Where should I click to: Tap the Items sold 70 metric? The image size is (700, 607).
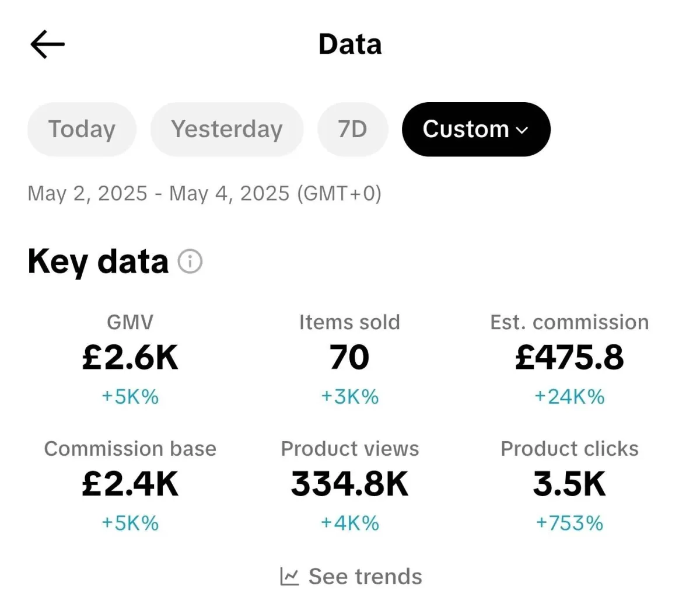(349, 357)
